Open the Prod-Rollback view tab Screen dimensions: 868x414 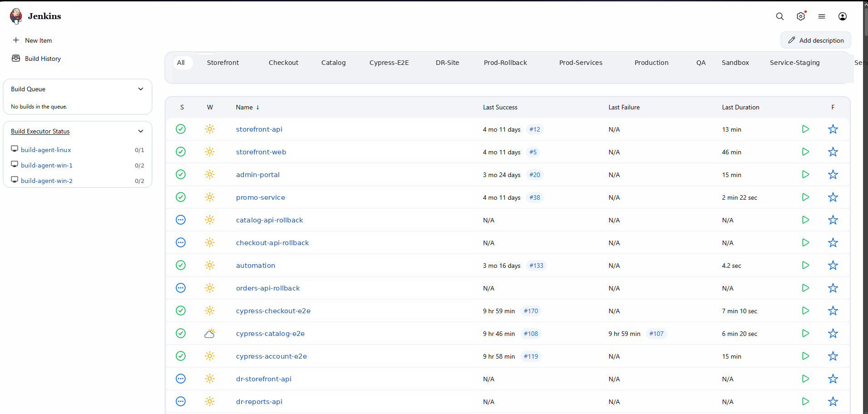pyautogui.click(x=505, y=63)
